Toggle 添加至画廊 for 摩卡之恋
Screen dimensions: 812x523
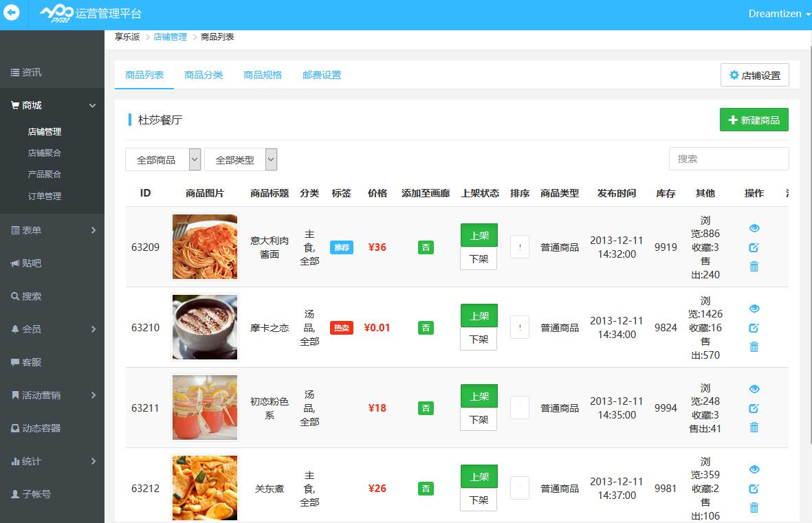click(x=426, y=328)
